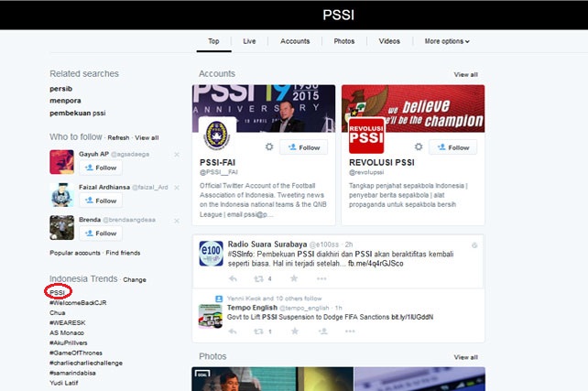This screenshot has width=588, height=391.
Task: Retweet the Tempo English tweet
Action: (x=258, y=331)
